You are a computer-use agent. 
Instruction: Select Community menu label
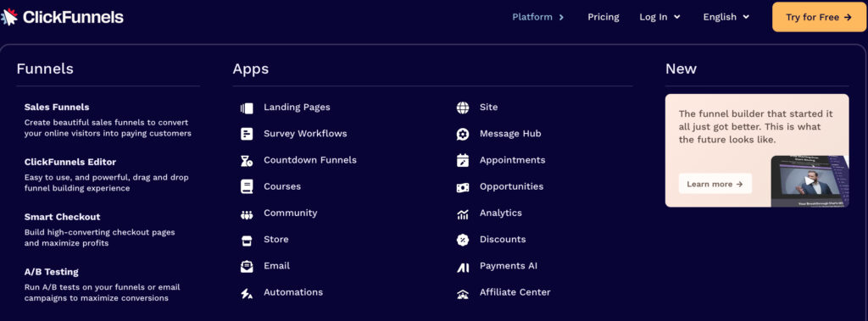click(x=291, y=213)
